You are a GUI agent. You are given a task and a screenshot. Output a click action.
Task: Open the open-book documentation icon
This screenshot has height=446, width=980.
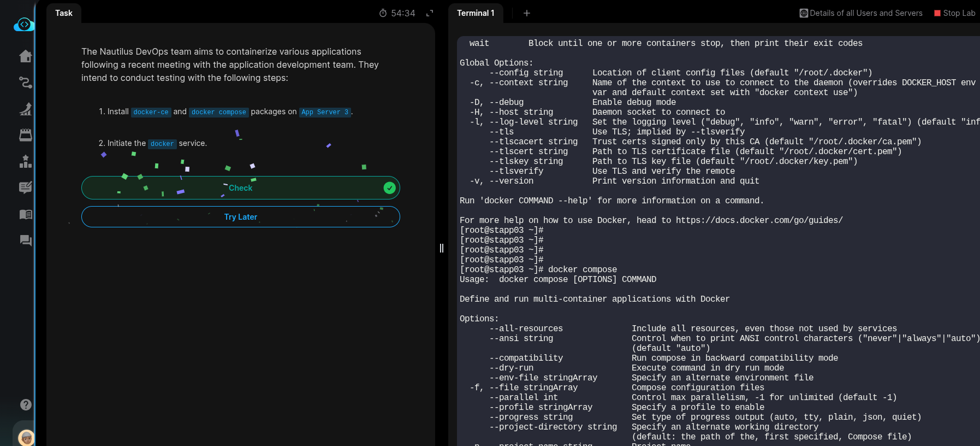click(x=26, y=214)
